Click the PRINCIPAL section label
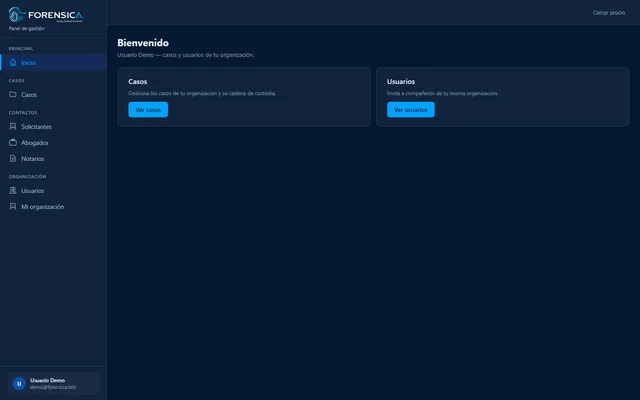The image size is (640, 400). coord(21,49)
